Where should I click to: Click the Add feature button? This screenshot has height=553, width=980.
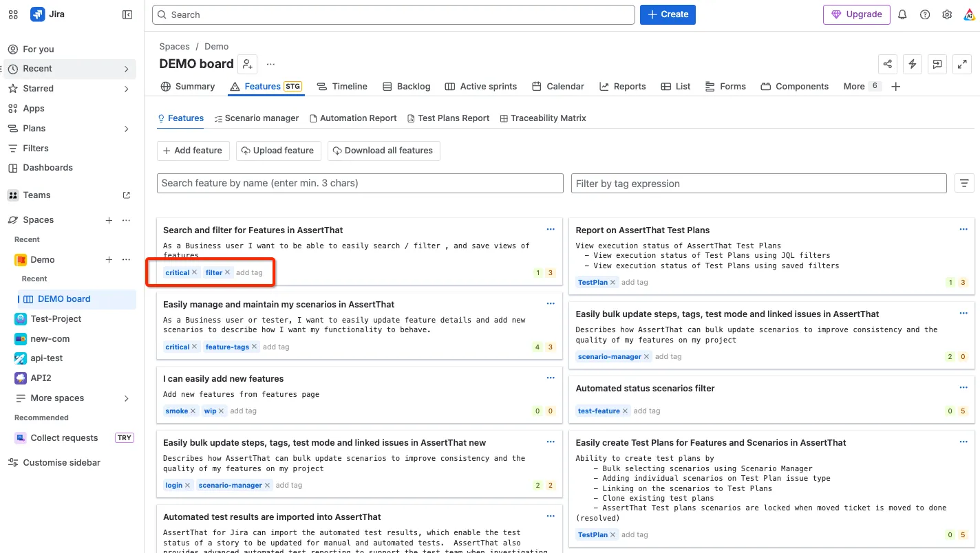192,151
